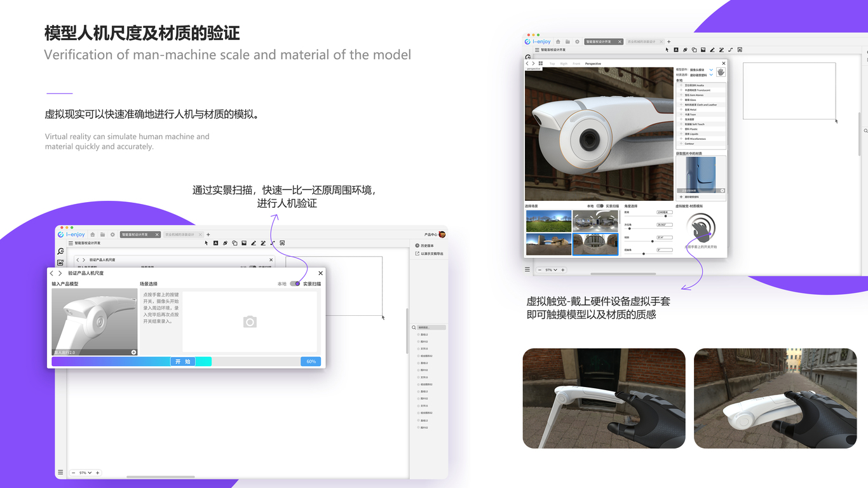Click the blue material reference image thumbnail

(700, 175)
